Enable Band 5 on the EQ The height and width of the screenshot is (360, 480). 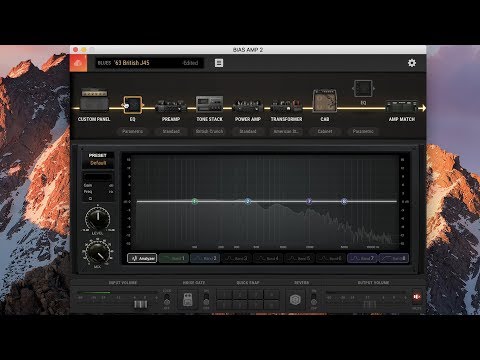pyautogui.click(x=299, y=258)
